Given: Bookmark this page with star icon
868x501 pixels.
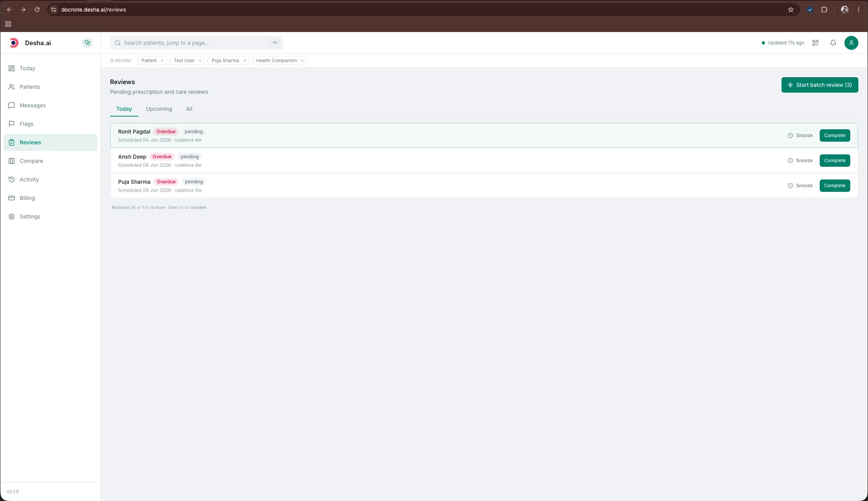Looking at the screenshot, I should click(x=791, y=10).
